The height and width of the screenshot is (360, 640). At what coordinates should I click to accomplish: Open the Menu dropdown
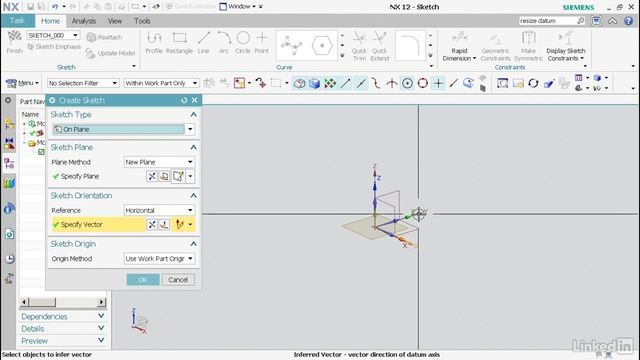pyautogui.click(x=22, y=83)
